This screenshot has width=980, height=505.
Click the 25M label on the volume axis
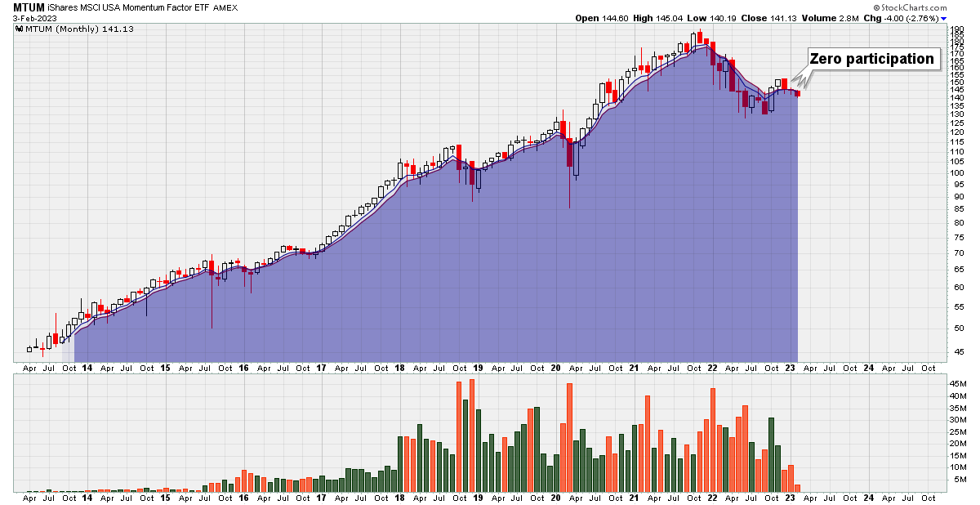958,431
